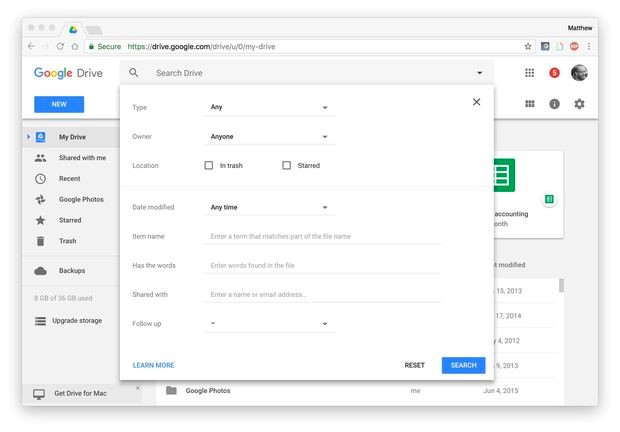Screen dimensions: 620x432
Task: Open the Date modified dropdown
Action: (269, 207)
